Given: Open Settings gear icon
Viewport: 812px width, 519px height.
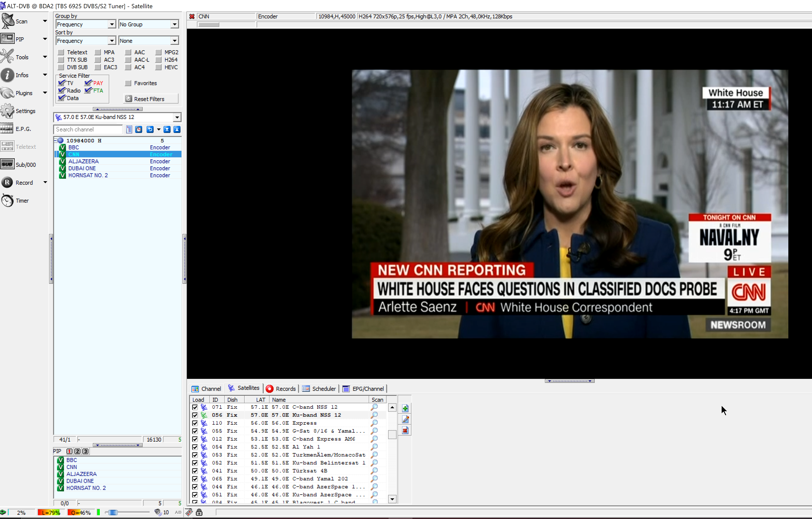Looking at the screenshot, I should [x=7, y=111].
